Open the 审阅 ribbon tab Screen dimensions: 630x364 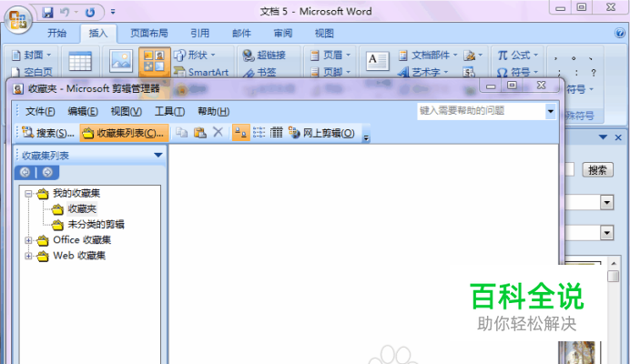(x=283, y=33)
